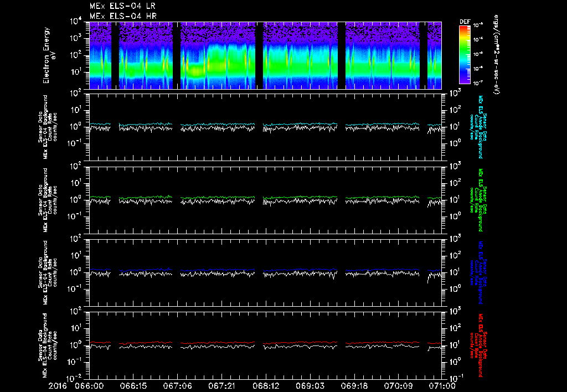Click the 067:06 time axis label
The image size is (567, 392).
pyautogui.click(x=177, y=386)
